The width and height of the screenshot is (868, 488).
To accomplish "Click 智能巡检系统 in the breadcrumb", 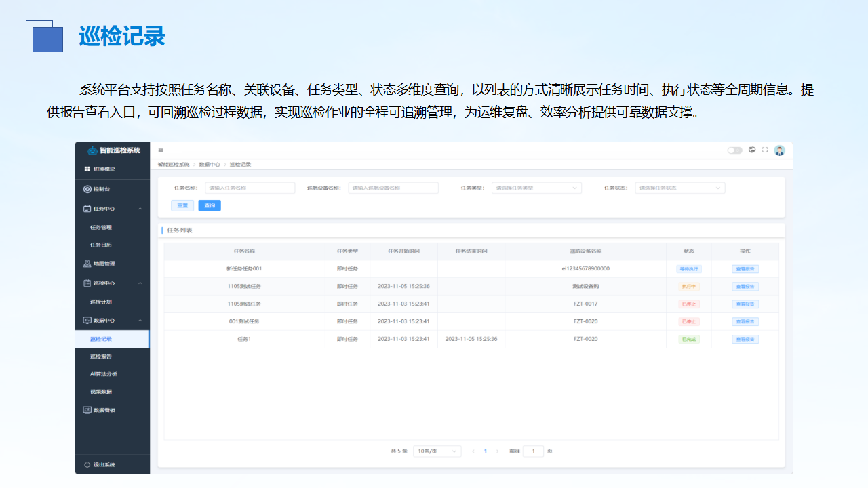I will pyautogui.click(x=173, y=165).
